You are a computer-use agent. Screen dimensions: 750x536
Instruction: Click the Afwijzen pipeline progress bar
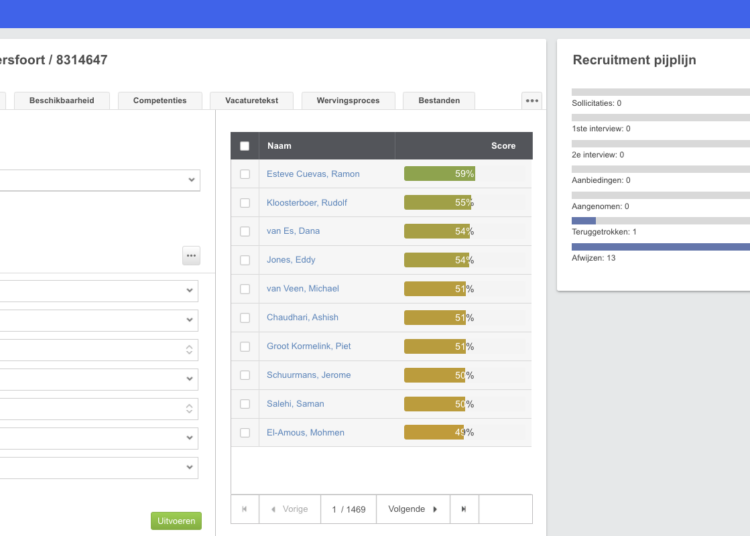660,246
